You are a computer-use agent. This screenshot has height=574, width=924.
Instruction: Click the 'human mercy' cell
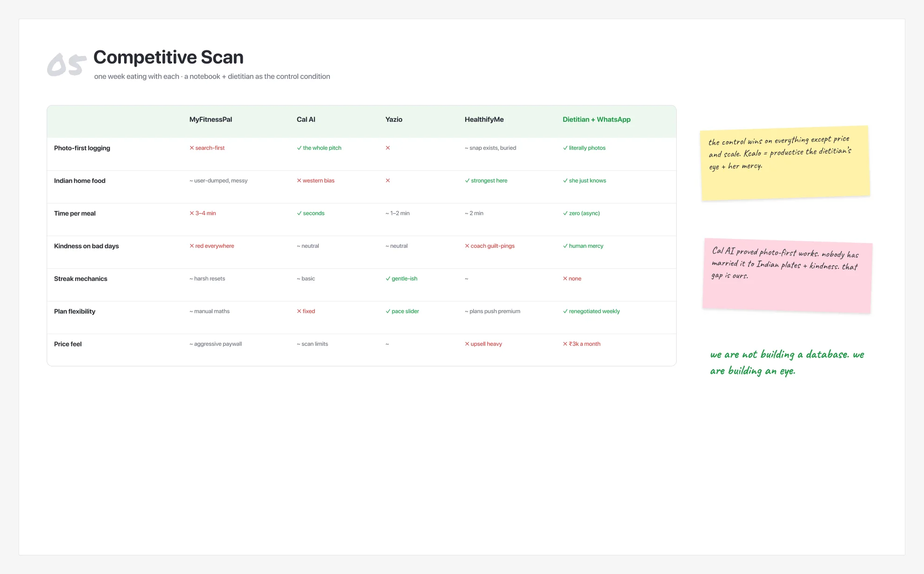[x=583, y=246]
